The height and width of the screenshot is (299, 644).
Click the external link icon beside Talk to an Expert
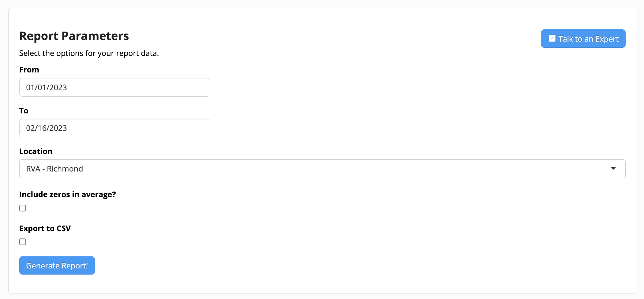pos(552,39)
